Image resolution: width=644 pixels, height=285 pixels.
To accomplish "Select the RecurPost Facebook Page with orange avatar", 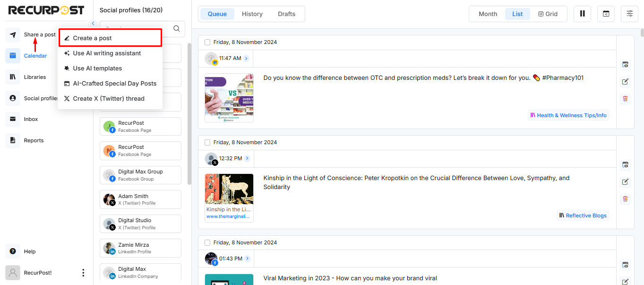I will pos(140,151).
